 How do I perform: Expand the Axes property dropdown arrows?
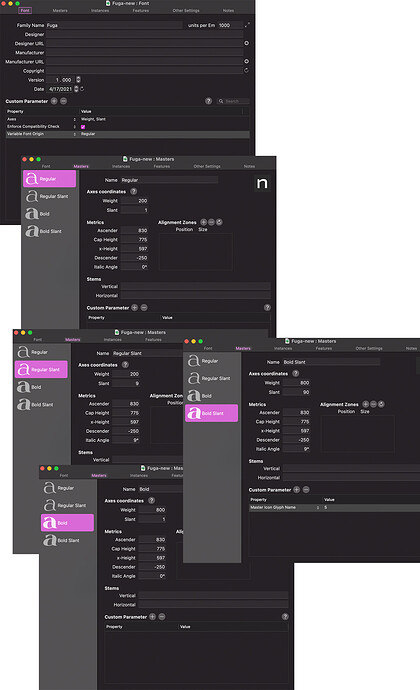(x=74, y=119)
